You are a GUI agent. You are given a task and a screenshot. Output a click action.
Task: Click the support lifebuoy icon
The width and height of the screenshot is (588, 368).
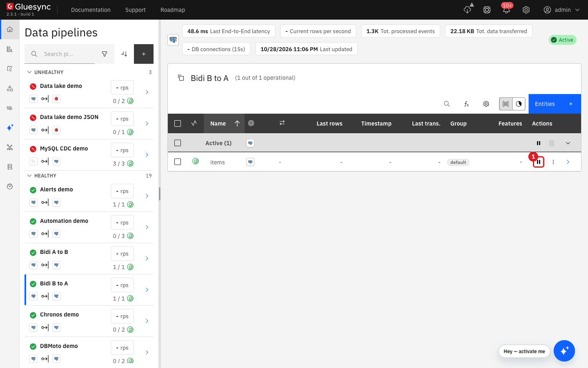487,10
